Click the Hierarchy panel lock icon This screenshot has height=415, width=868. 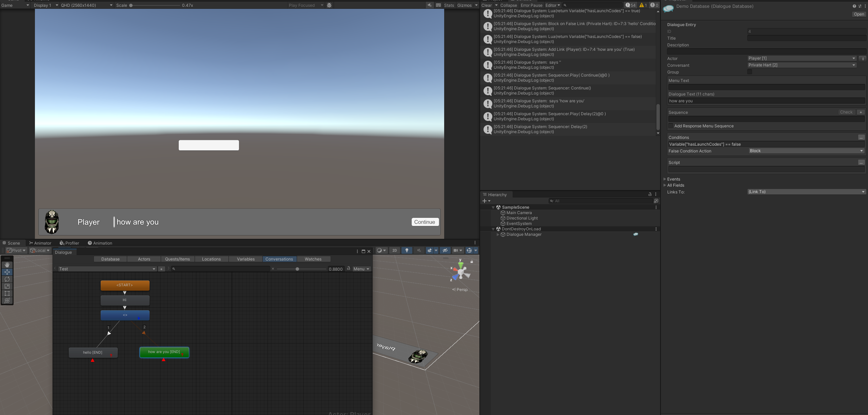pos(650,194)
